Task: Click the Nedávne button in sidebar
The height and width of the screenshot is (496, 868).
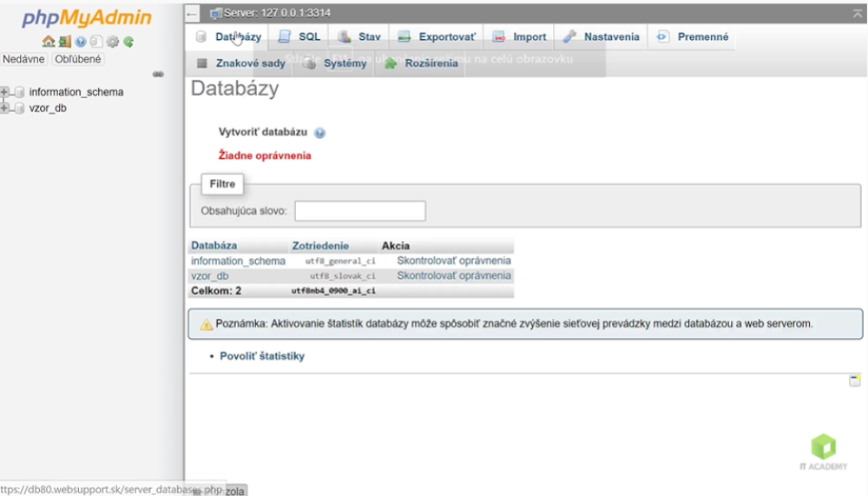Action: click(x=23, y=60)
